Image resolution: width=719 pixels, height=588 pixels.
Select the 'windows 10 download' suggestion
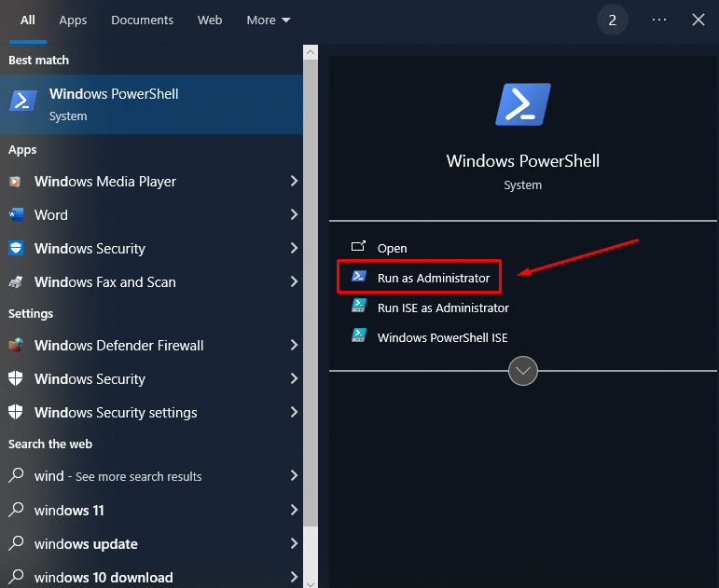point(151,577)
